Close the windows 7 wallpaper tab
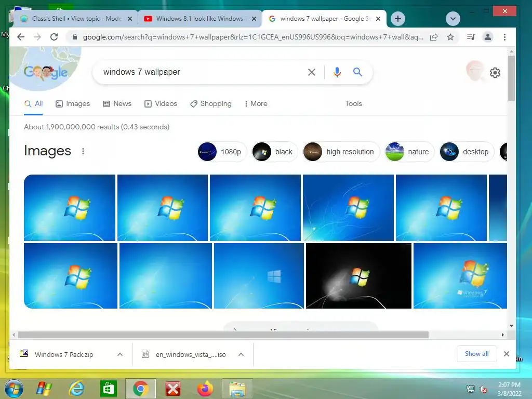Image resolution: width=532 pixels, height=399 pixels. (x=378, y=19)
